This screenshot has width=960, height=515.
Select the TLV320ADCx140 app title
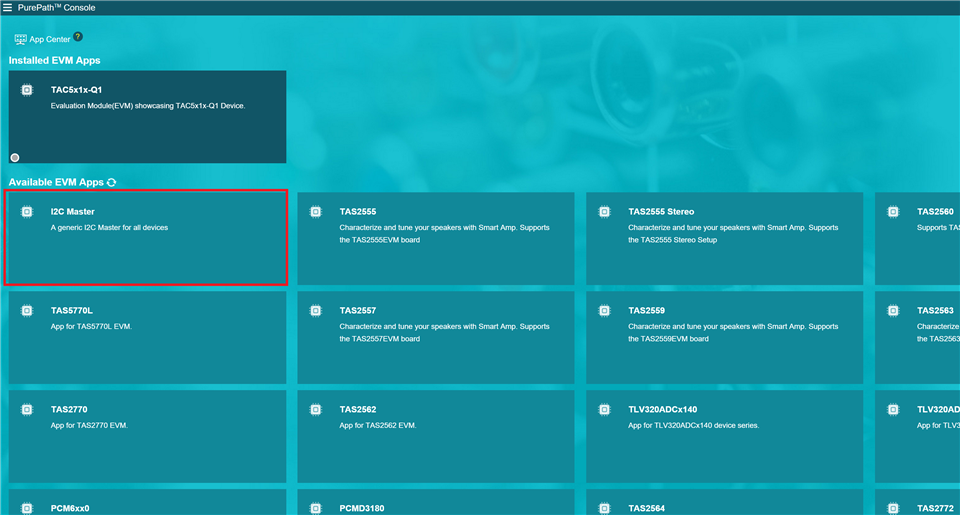[x=662, y=410]
